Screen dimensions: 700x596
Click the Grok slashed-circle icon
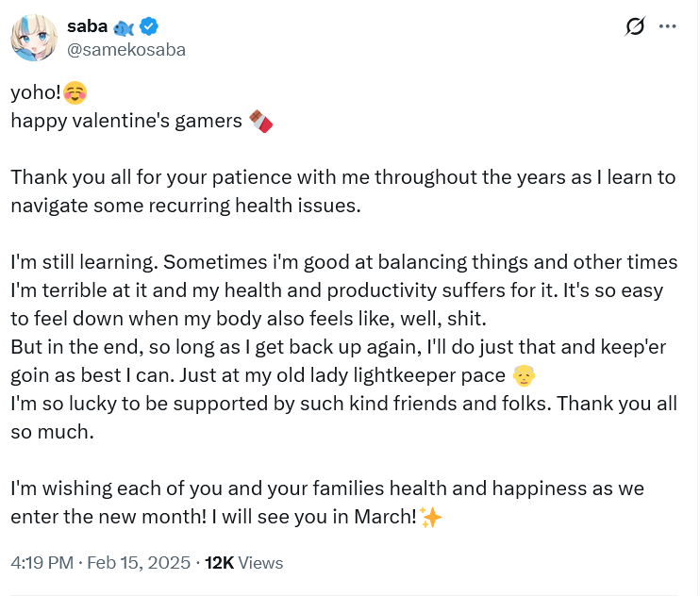coord(634,26)
